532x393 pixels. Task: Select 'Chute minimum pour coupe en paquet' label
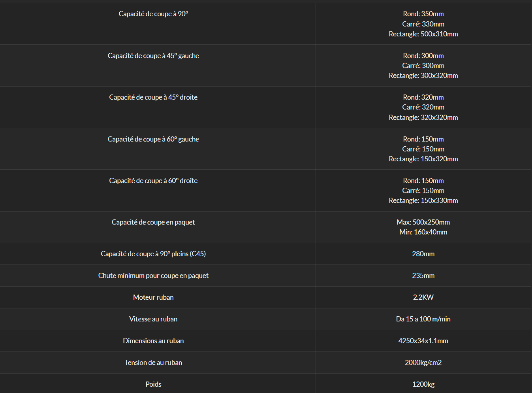point(153,276)
